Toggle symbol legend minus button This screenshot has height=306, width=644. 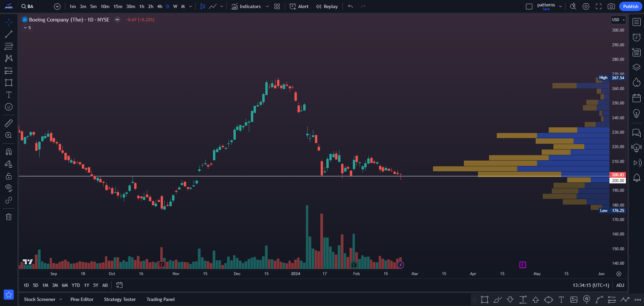pyautogui.click(x=117, y=19)
